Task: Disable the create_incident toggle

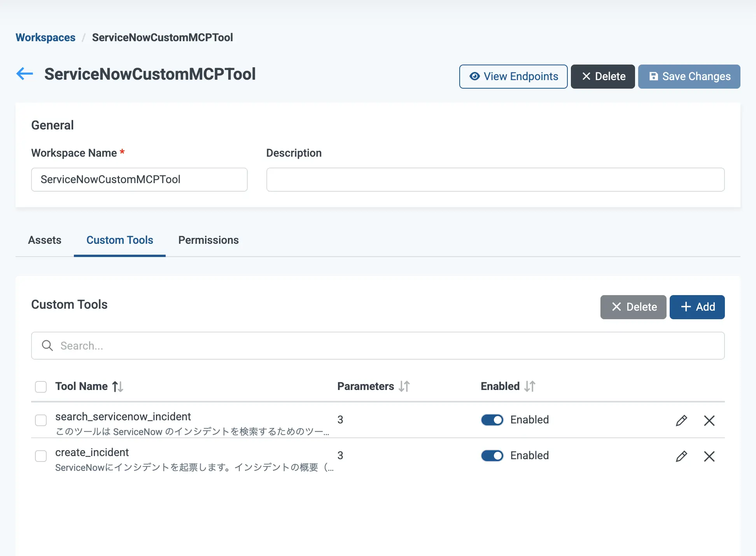Action: 492,456
